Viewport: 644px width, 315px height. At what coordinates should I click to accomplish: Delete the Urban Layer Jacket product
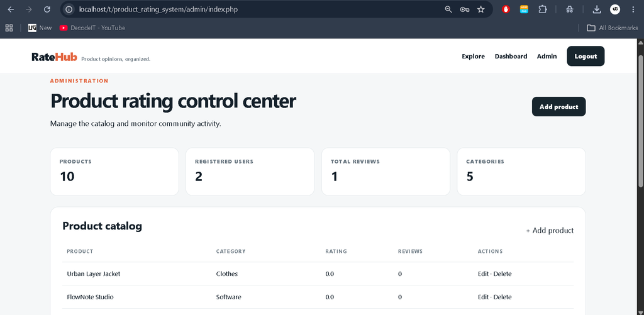[x=502, y=274]
